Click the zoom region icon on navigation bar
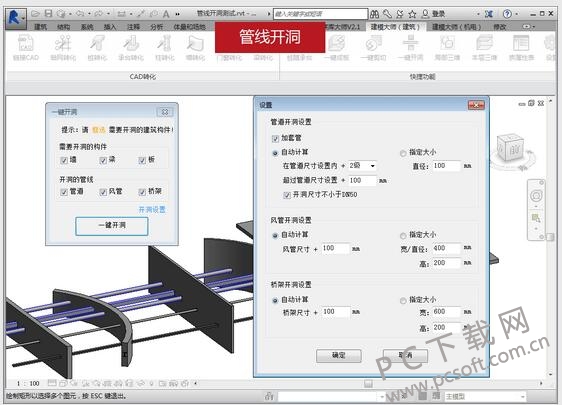562x405 pixels. tap(536, 218)
